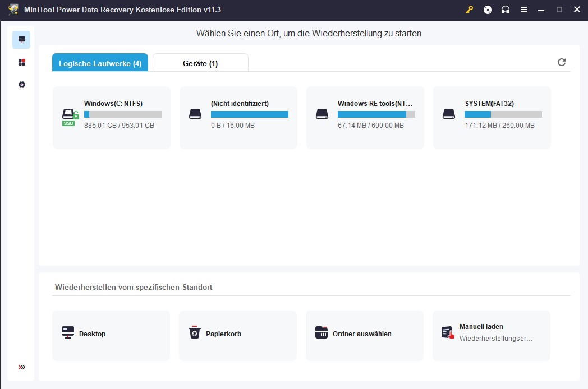Switch to the Logische Laufwerke (4) tab
588x389 pixels.
[100, 63]
